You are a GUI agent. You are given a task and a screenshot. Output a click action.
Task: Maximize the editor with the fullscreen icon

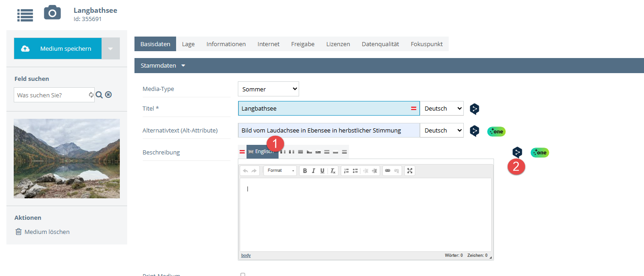click(x=410, y=170)
